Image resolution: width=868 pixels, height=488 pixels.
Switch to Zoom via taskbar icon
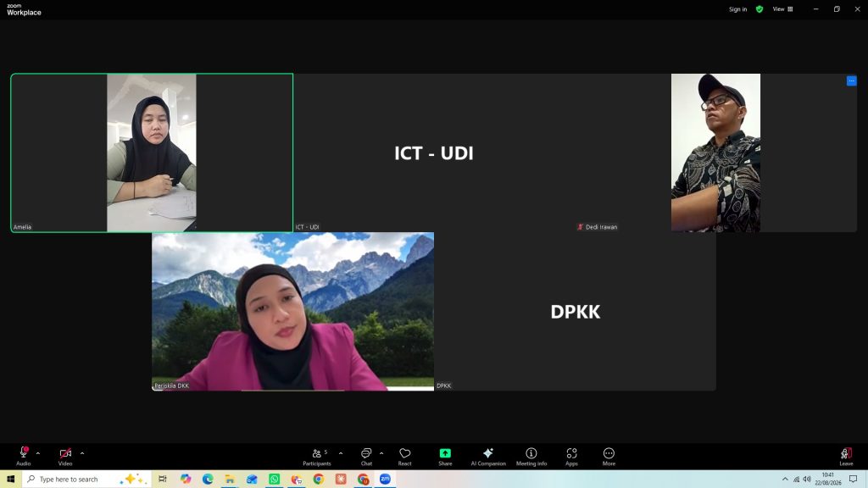(386, 480)
